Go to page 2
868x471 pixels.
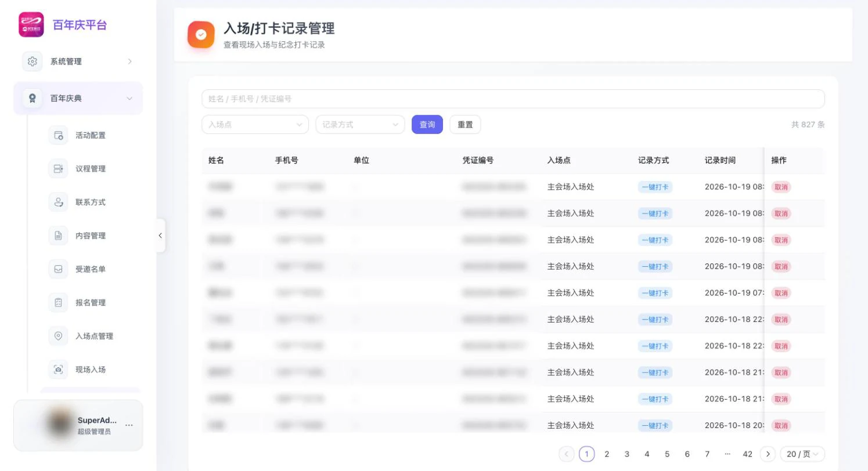[x=607, y=454]
